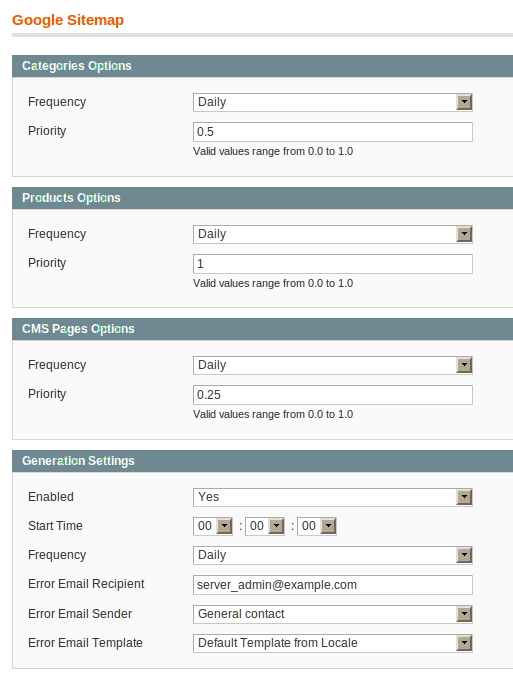Screen dimensions: 513x675
Task: Click the Error Email Template label
Action: [85, 643]
